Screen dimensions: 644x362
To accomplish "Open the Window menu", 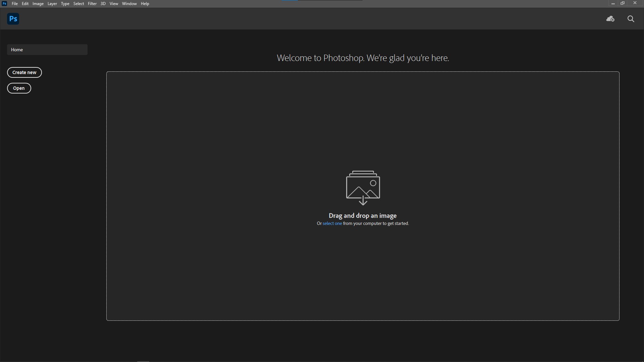I will point(129,4).
